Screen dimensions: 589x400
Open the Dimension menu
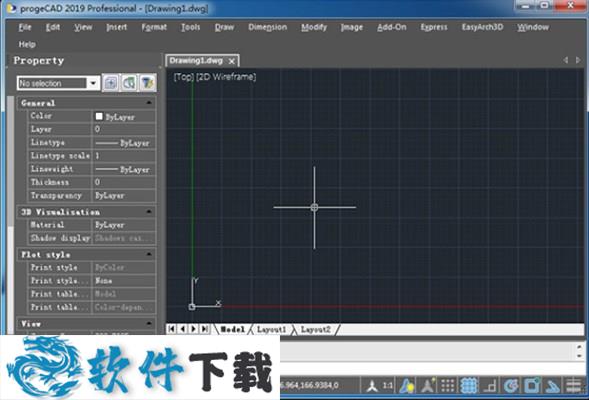point(267,27)
